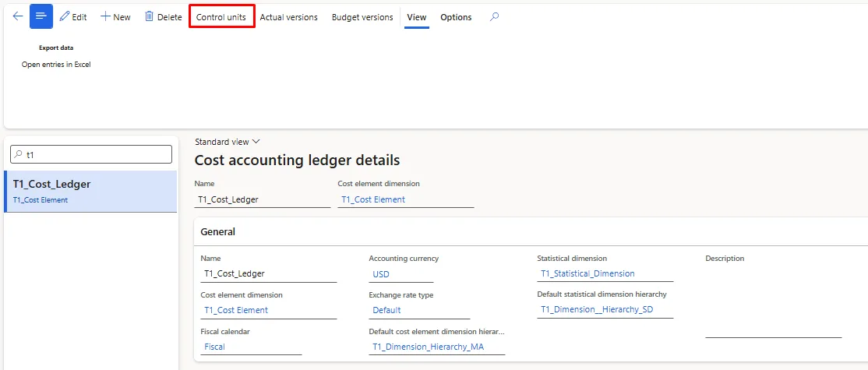Open Budget versions

coord(362,17)
